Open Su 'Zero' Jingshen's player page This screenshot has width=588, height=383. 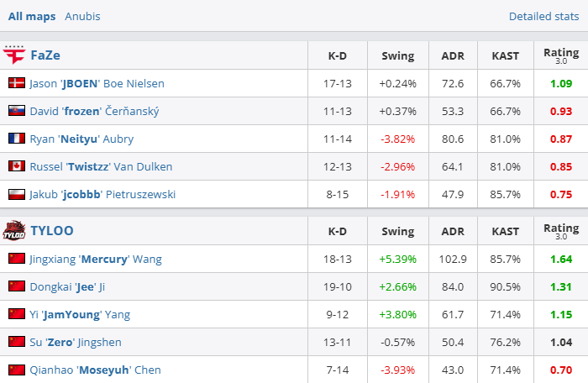(x=76, y=342)
